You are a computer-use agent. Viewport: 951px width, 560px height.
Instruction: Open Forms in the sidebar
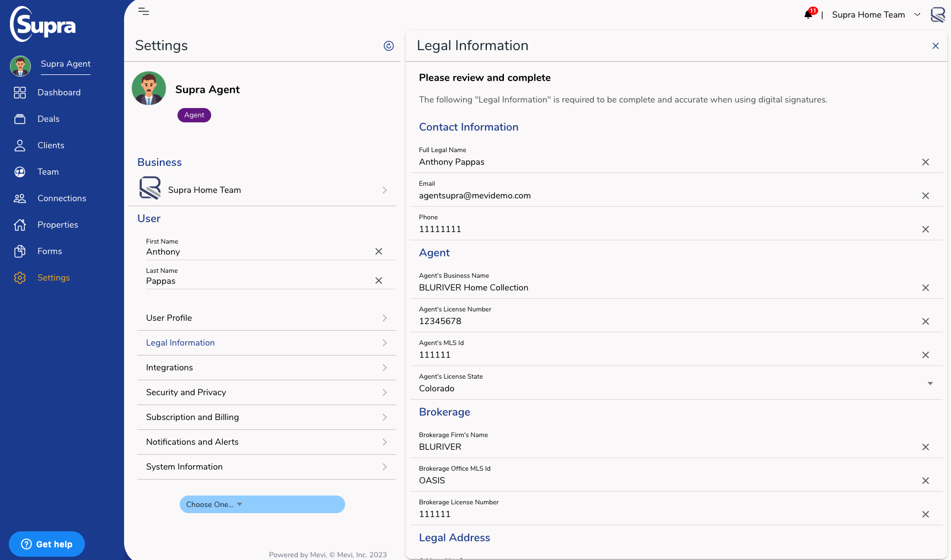(x=49, y=251)
